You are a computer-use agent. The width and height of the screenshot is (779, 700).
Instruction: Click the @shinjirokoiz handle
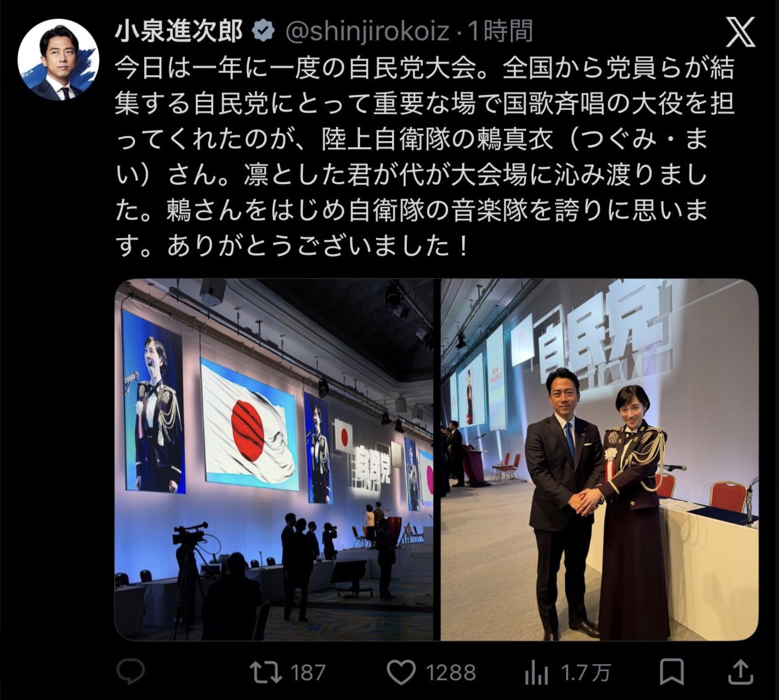pyautogui.click(x=367, y=32)
